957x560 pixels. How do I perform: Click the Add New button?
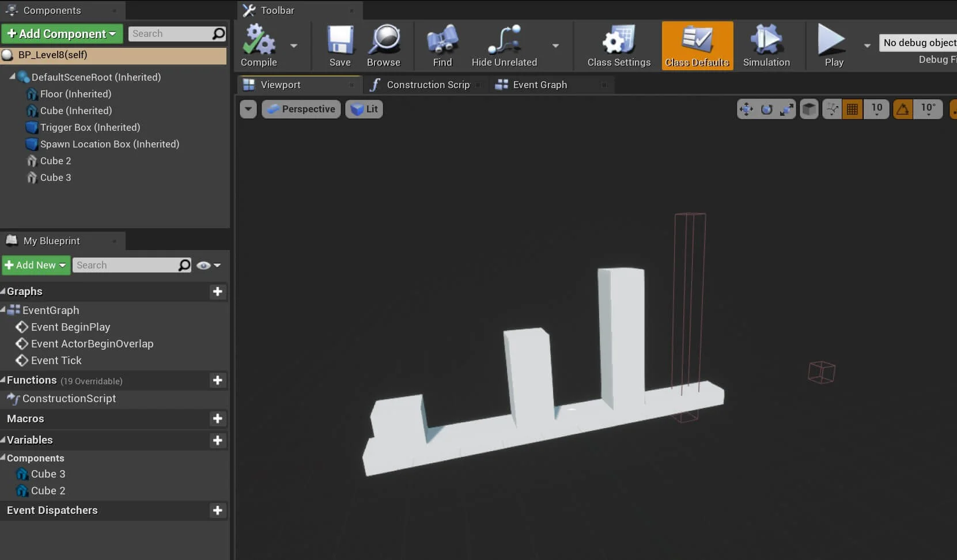[36, 266]
